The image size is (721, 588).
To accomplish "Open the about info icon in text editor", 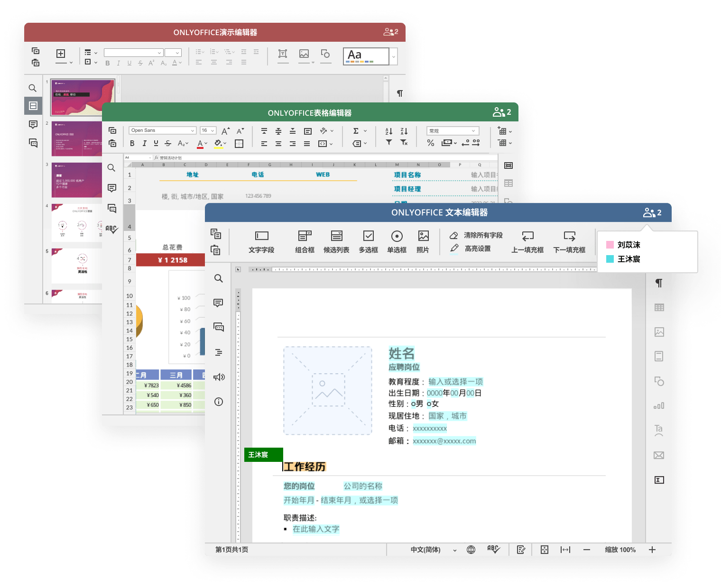I will 219,402.
